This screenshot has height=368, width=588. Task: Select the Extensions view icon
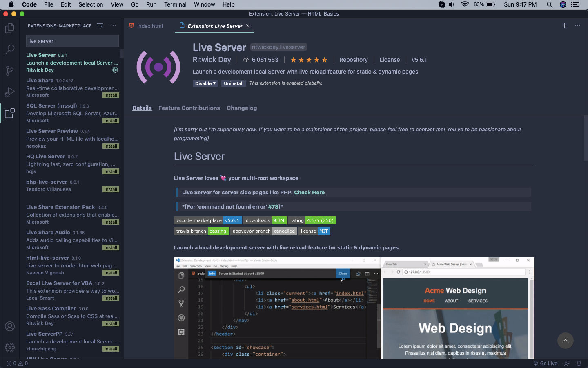click(10, 113)
